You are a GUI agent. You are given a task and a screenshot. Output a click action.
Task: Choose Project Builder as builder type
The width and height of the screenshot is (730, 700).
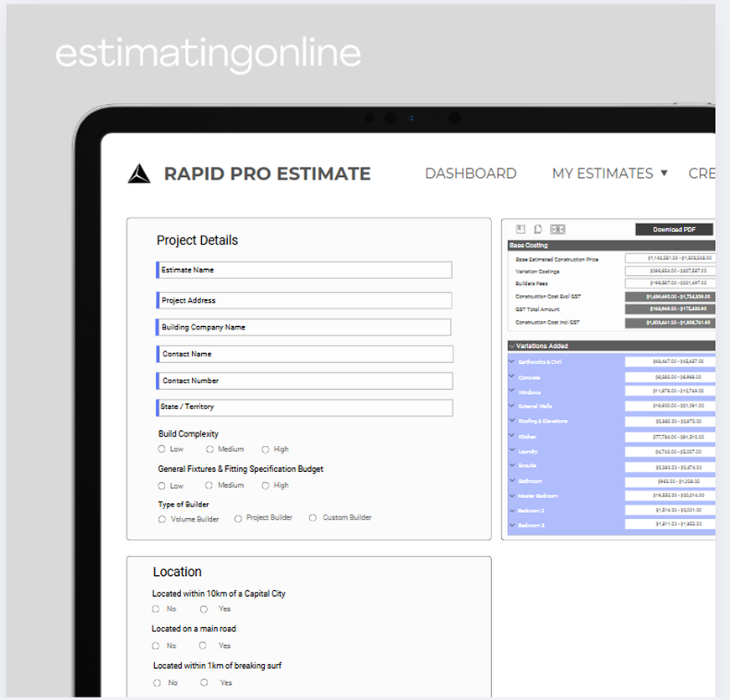coord(238,518)
